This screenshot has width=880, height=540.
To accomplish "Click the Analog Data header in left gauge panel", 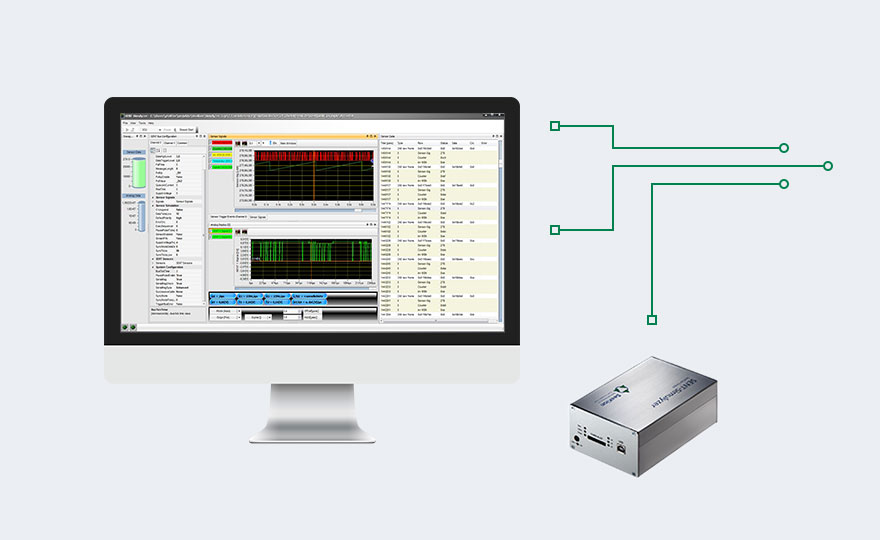I will pos(134,196).
